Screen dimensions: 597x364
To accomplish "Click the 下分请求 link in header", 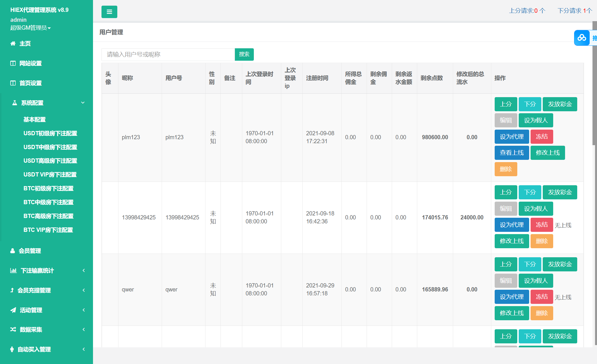I will pos(574,11).
